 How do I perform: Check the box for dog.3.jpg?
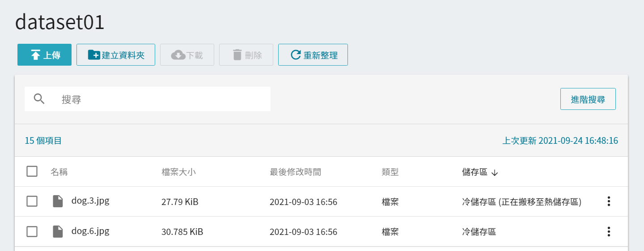(x=32, y=201)
